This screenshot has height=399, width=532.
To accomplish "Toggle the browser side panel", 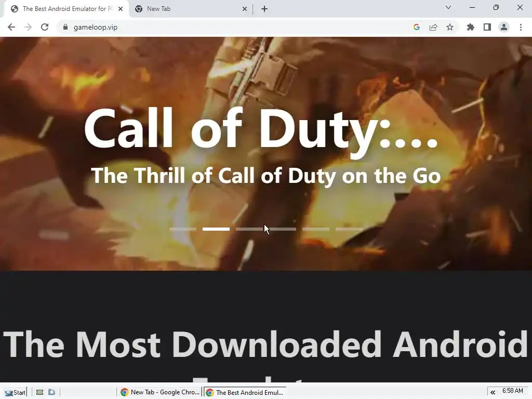I will click(x=487, y=27).
